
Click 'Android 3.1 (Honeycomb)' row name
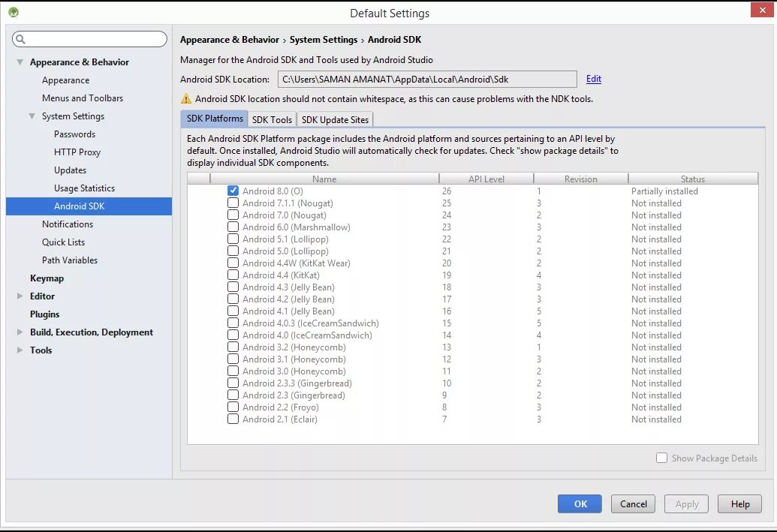(294, 359)
